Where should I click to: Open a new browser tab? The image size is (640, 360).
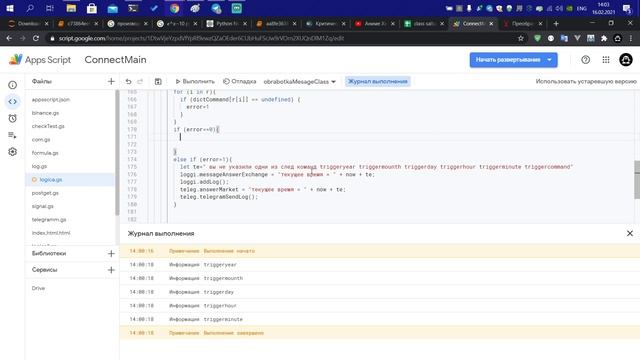coord(556,24)
